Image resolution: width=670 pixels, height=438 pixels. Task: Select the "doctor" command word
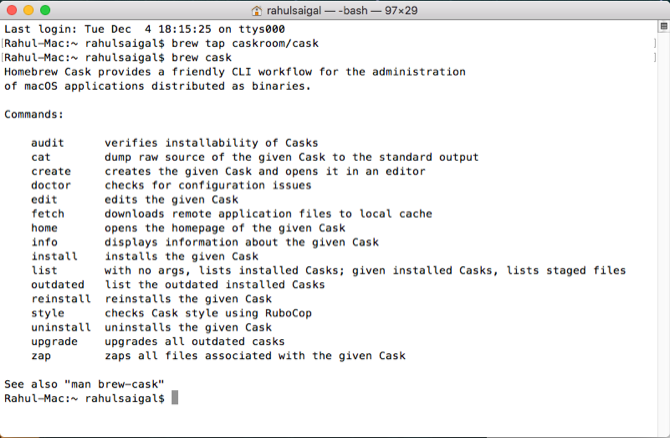(51, 185)
